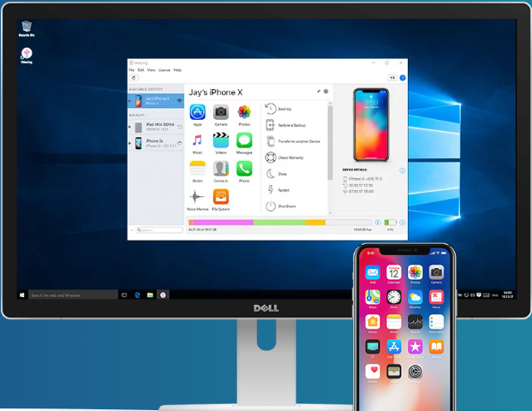
Task: Open the View menu
Action: (151, 70)
